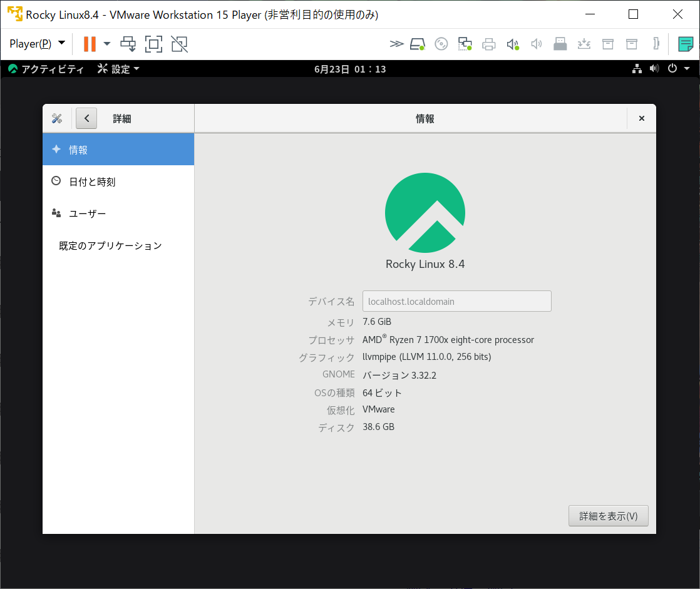Open the アクティビティ overview

(46, 69)
